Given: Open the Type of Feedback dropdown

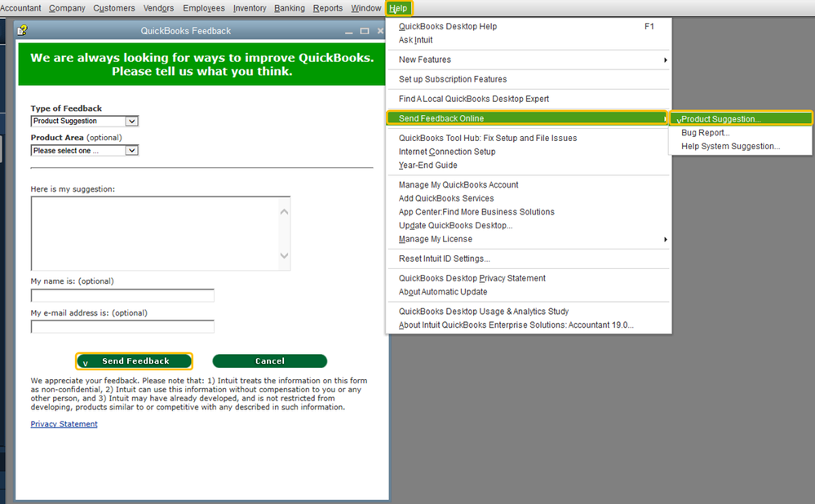Looking at the screenshot, I should coord(132,121).
